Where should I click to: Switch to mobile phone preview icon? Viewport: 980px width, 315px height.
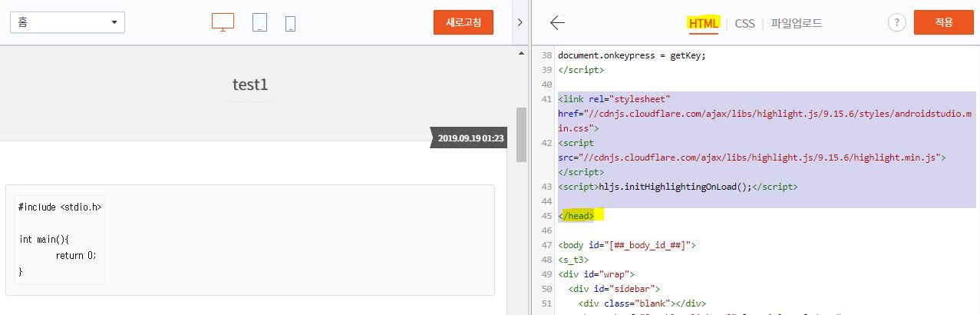[290, 24]
